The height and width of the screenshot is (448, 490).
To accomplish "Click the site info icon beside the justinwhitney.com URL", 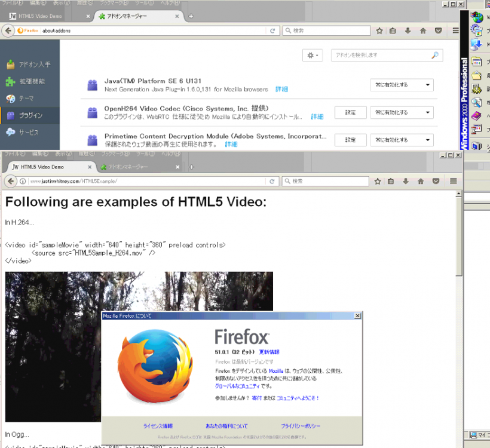I will pyautogui.click(x=23, y=181).
